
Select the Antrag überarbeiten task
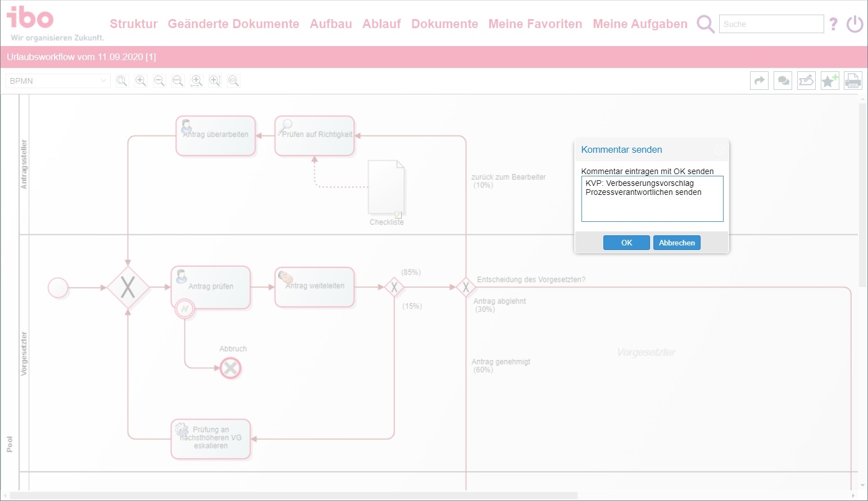point(216,136)
